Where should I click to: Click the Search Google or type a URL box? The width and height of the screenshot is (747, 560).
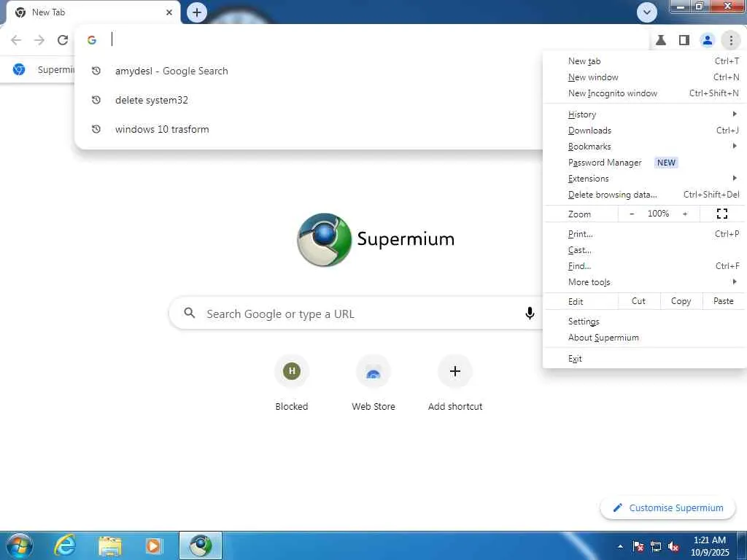(x=356, y=314)
